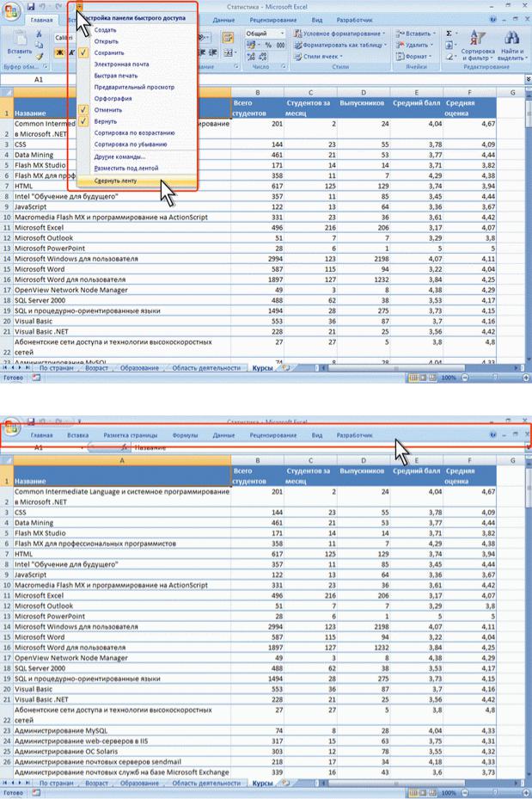
Task: Click the percent style icon in the Число group
Action: 268,45
